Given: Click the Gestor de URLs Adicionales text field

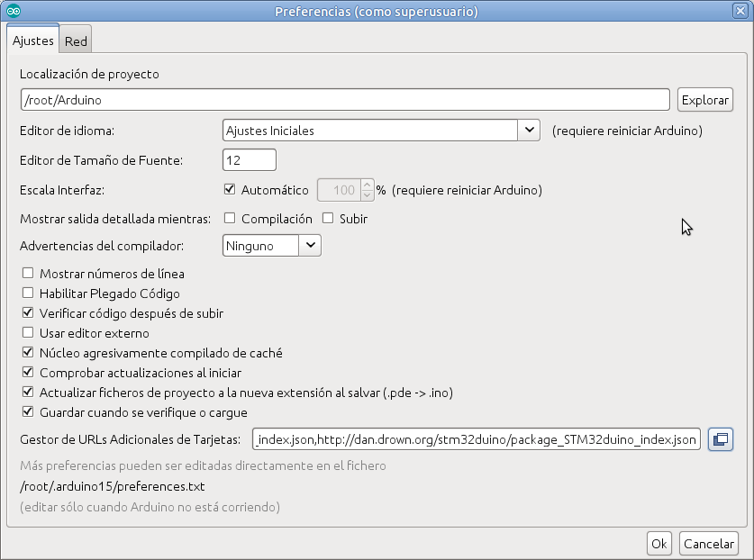Looking at the screenshot, I should (x=476, y=439).
